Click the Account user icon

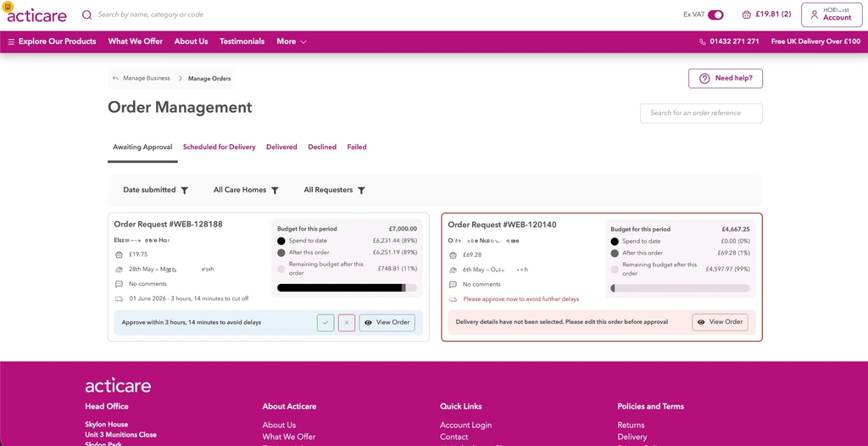pos(814,15)
